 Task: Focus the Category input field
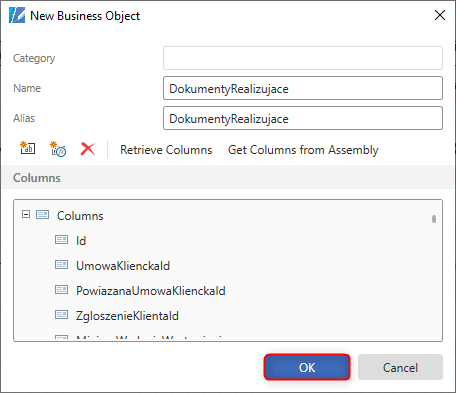click(303, 58)
